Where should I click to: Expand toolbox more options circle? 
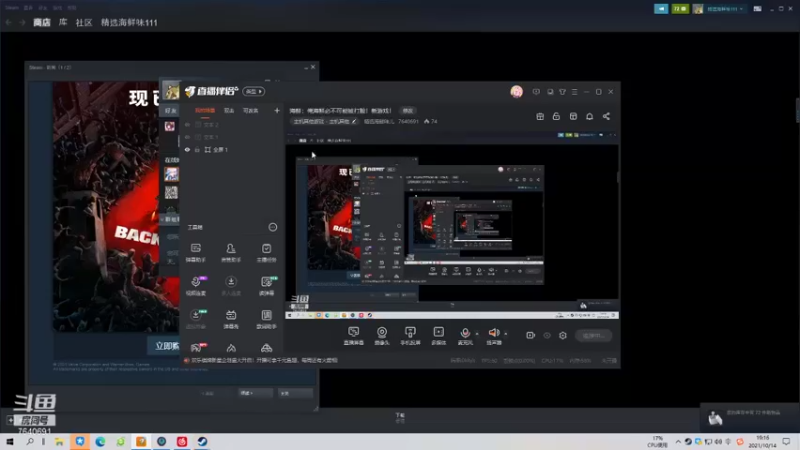[273, 227]
